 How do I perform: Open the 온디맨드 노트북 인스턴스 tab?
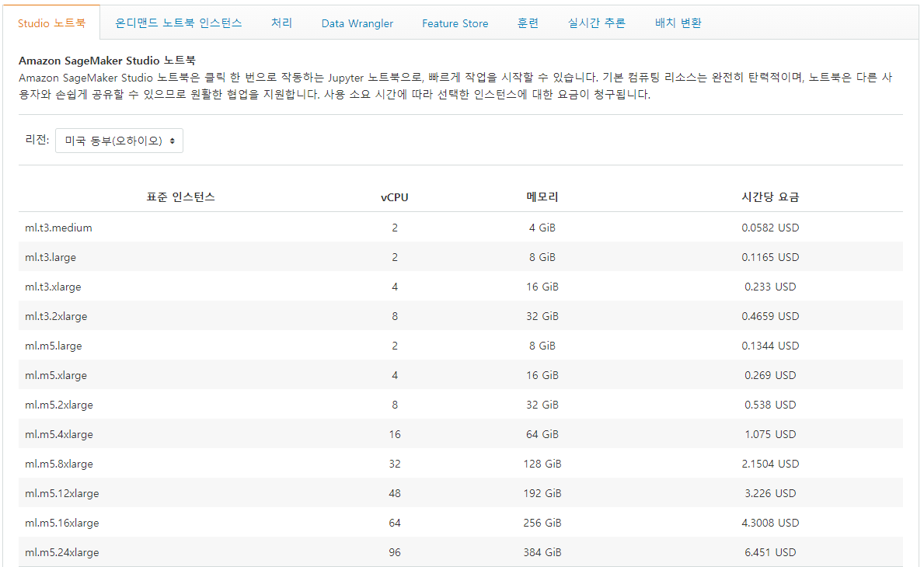coord(178,23)
